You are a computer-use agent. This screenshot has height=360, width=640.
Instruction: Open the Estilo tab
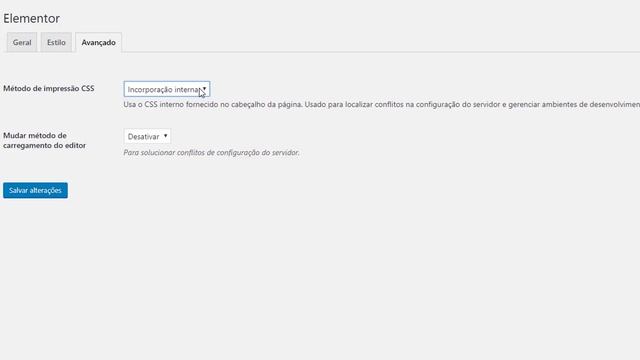click(x=56, y=42)
